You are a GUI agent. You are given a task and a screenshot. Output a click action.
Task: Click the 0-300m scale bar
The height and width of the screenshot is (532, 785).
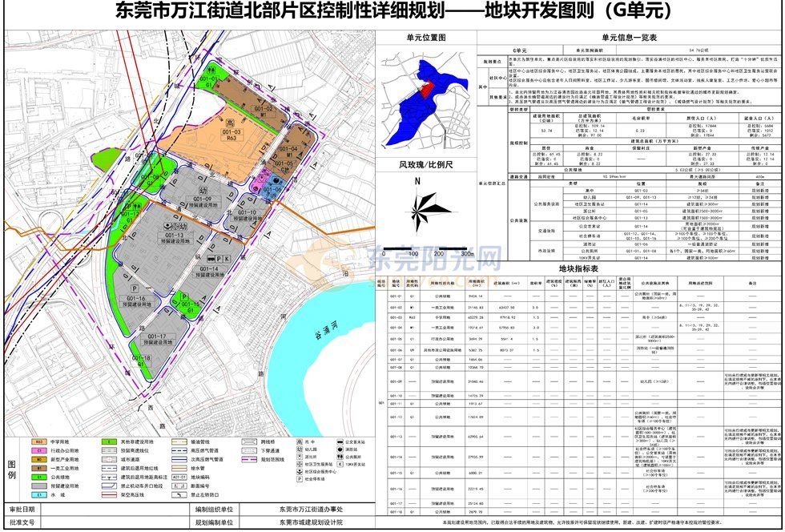[425, 248]
